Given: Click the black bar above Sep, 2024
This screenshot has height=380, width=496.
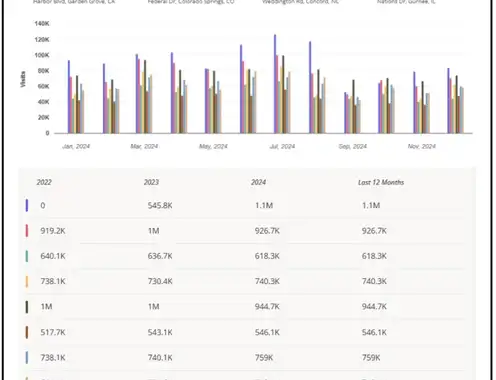Looking at the screenshot, I should pos(353,106).
